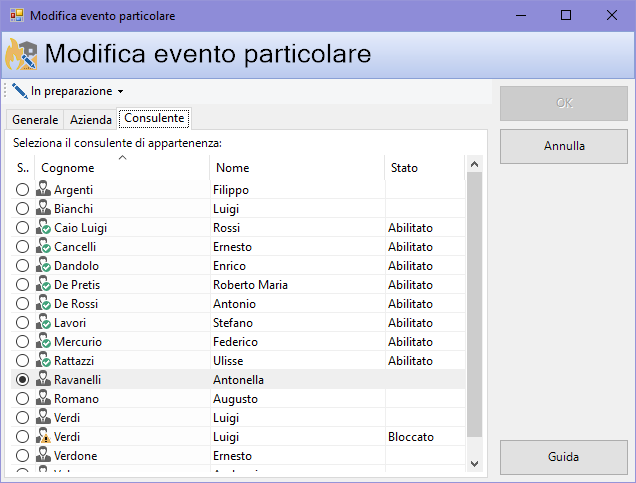Screen dimensions: 636x483
Task: Click the name Augusto in Romano row
Action: click(235, 399)
